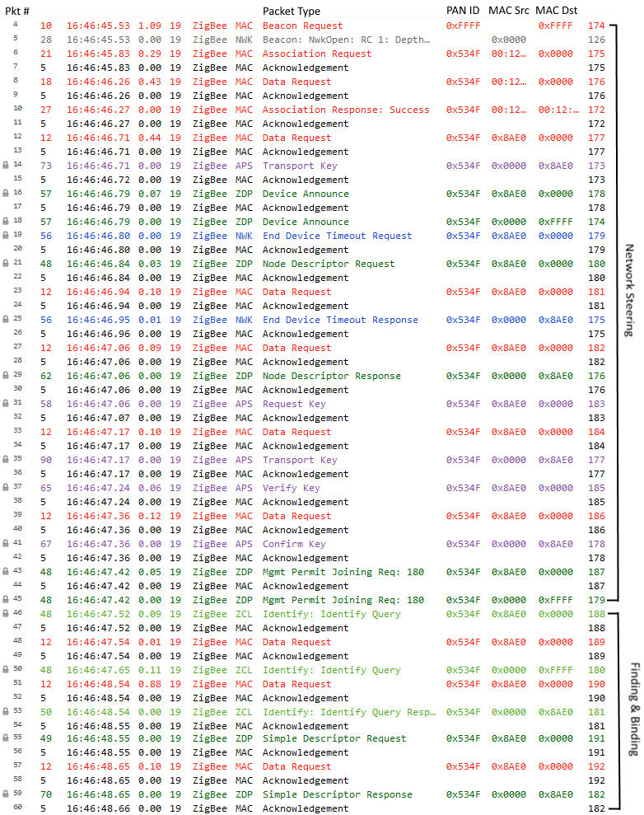Click the lock icon beside packet 50
The image size is (644, 815).
pos(6,670)
